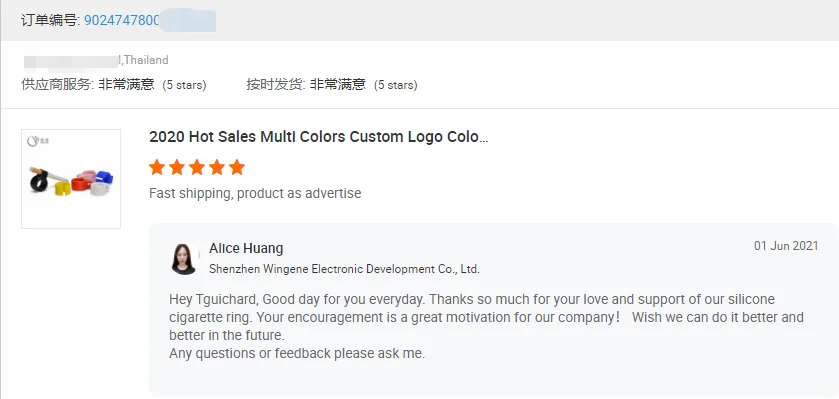
Task: Click the supplier reply message starting Hey Tguichard
Action: click(x=486, y=326)
